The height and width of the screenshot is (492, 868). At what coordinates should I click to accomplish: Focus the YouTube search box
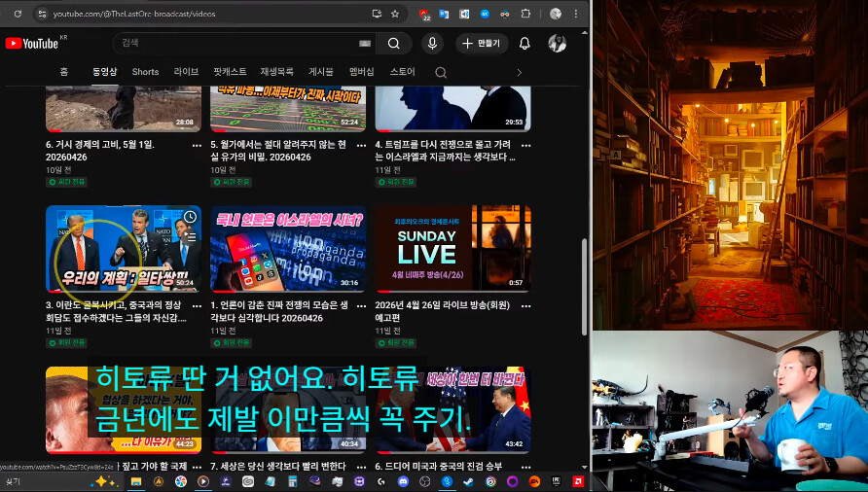pyautogui.click(x=238, y=43)
